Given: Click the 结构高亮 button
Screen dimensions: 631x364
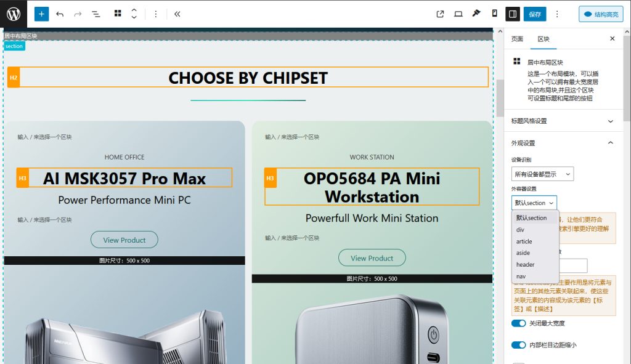Looking at the screenshot, I should coord(601,14).
